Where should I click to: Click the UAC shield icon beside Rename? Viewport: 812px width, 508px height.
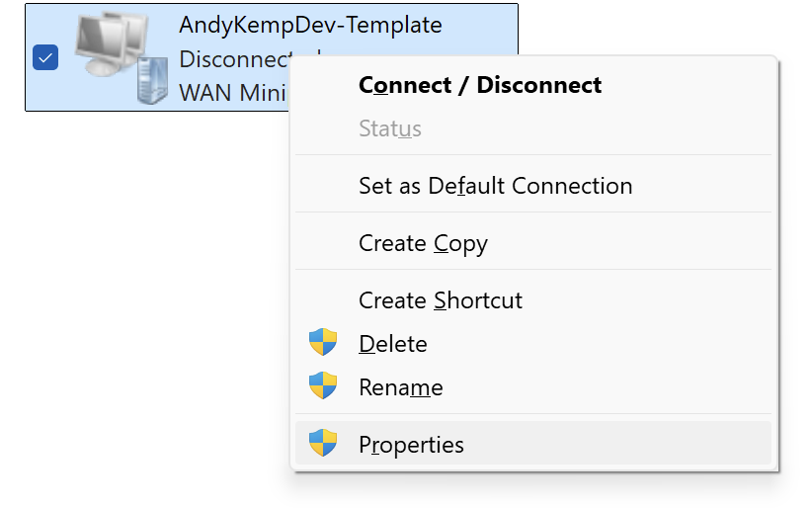pyautogui.click(x=323, y=385)
